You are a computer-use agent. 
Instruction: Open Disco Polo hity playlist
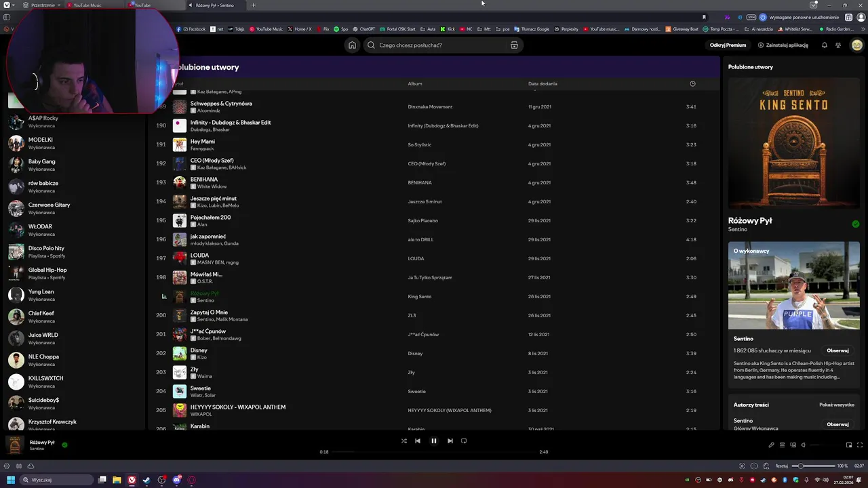pyautogui.click(x=75, y=252)
